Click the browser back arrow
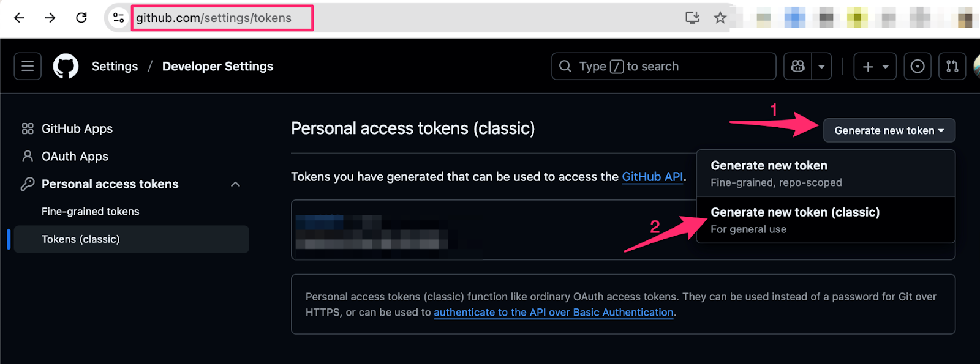980x364 pixels. click(20, 18)
